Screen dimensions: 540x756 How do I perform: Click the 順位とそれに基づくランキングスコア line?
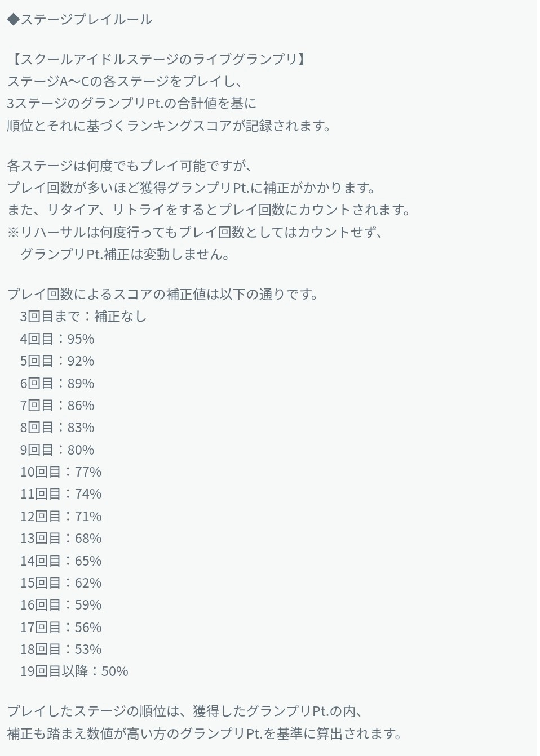pyautogui.click(x=169, y=126)
